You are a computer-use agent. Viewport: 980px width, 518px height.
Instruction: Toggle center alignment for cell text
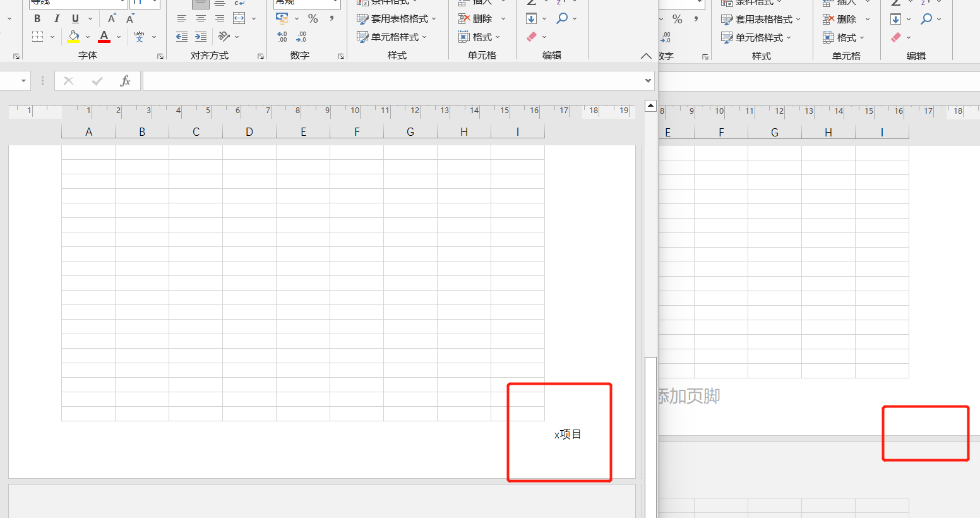click(x=200, y=18)
